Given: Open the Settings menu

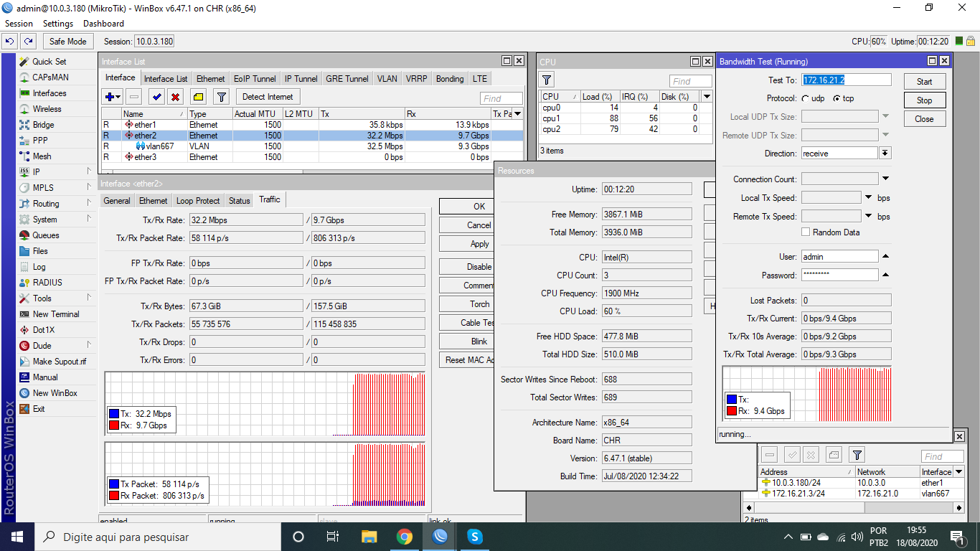Looking at the screenshot, I should (x=58, y=24).
